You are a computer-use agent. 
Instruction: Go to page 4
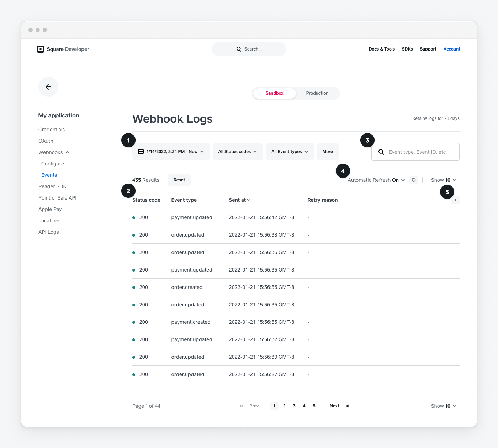[304, 406]
